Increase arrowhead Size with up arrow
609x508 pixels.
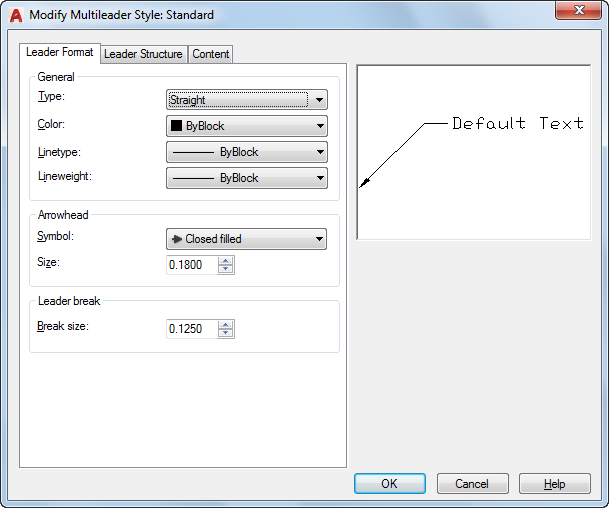pyautogui.click(x=226, y=261)
